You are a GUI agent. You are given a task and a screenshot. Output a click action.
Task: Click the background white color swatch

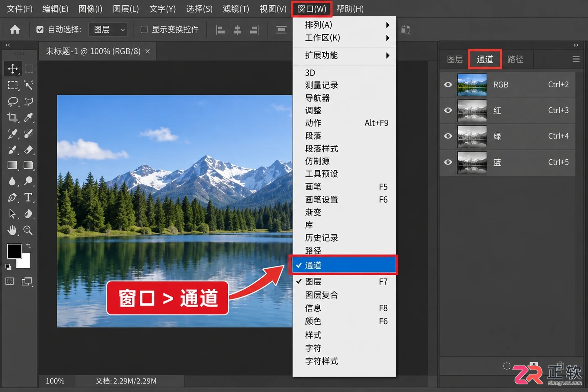(25, 263)
